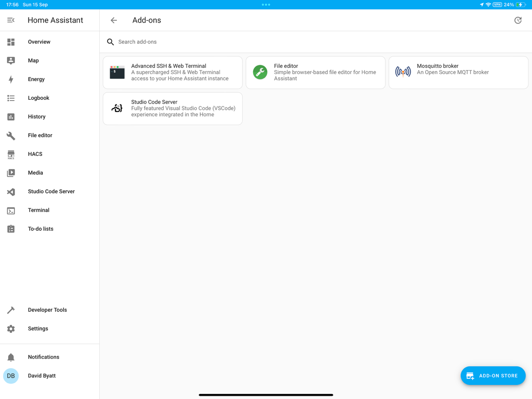This screenshot has width=532, height=399.
Task: Click 'A supercharged SSH & Web Terminal' description
Action: tap(180, 75)
